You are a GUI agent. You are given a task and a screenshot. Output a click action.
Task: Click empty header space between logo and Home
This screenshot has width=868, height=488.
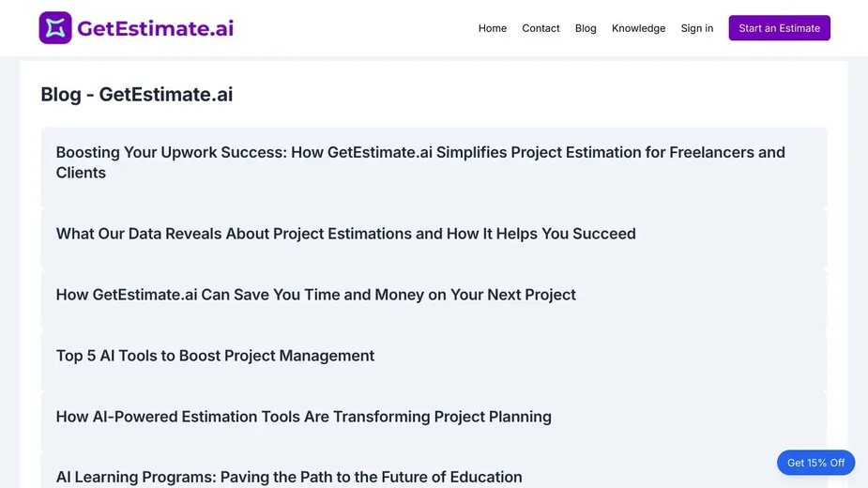click(x=357, y=28)
